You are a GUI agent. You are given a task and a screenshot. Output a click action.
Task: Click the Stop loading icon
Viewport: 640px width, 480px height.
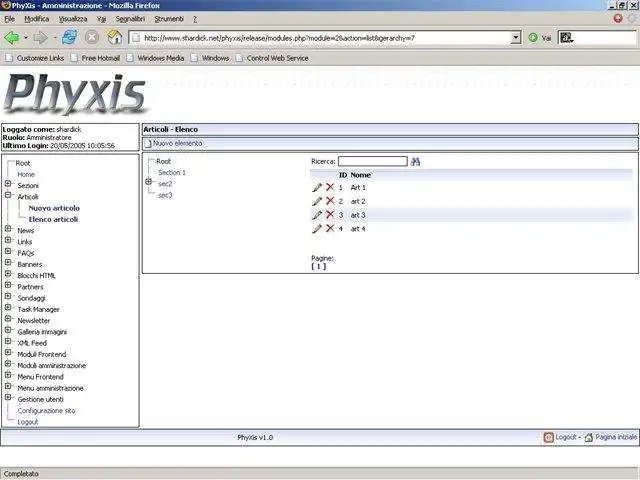pos(92,37)
